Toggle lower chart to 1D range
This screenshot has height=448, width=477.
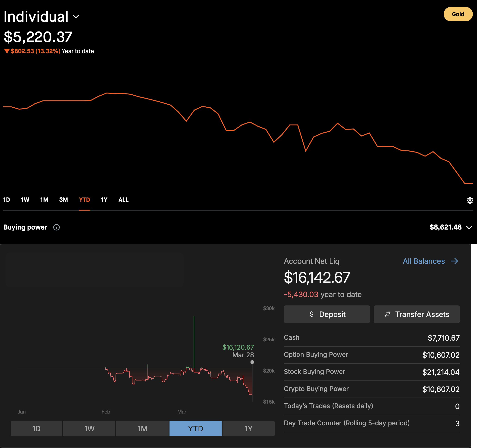coord(36,428)
